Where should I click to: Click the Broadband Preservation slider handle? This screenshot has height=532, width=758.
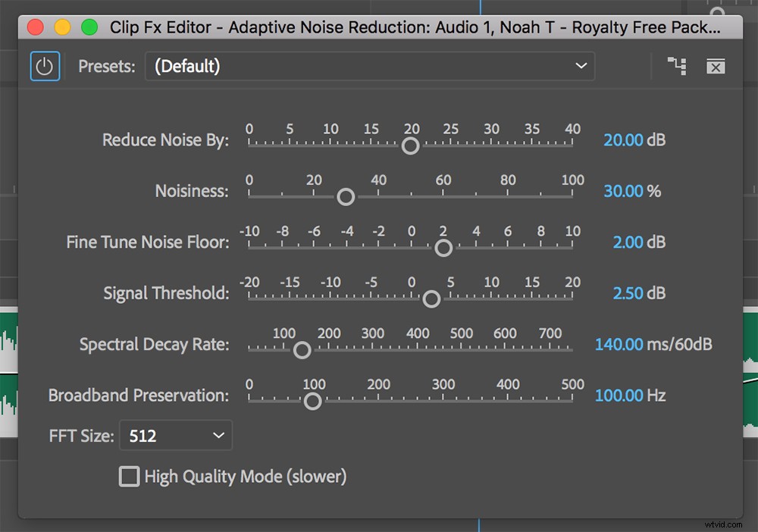point(313,401)
